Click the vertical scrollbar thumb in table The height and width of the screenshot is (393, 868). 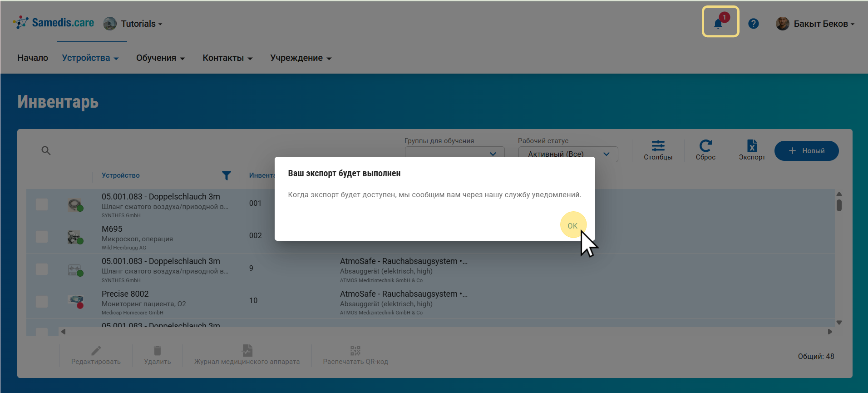839,205
